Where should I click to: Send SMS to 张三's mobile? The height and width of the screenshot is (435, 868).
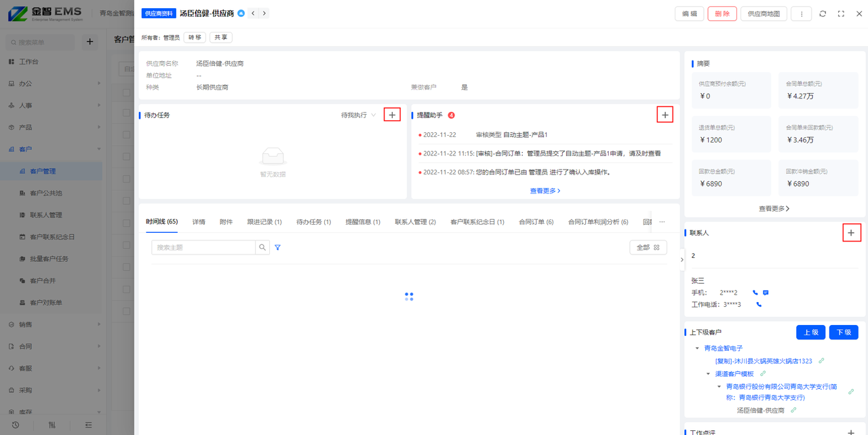[x=765, y=292]
